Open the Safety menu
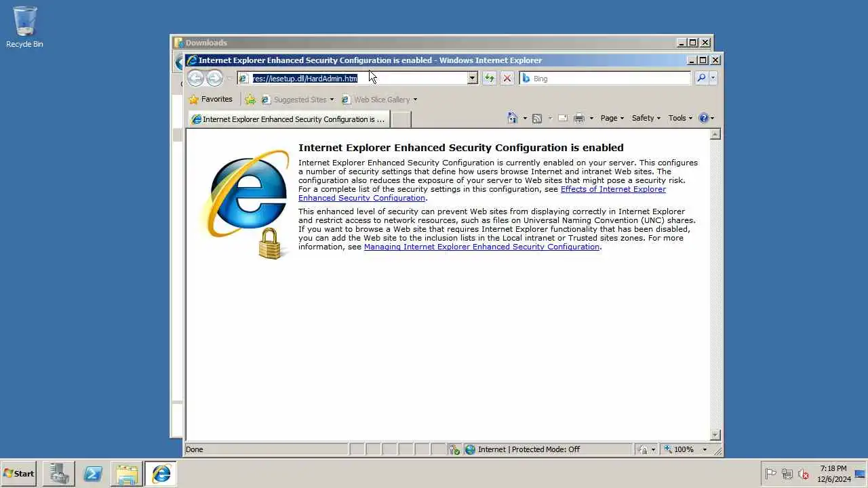 click(x=646, y=118)
